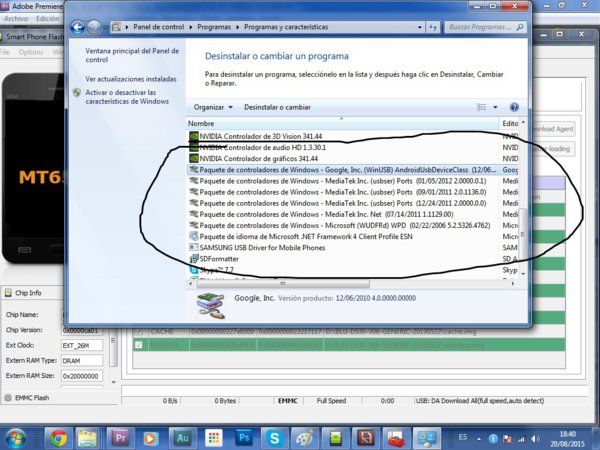Screen dimensions: 600x450
Task: Sort list by the Nombre column header
Action: coord(343,123)
